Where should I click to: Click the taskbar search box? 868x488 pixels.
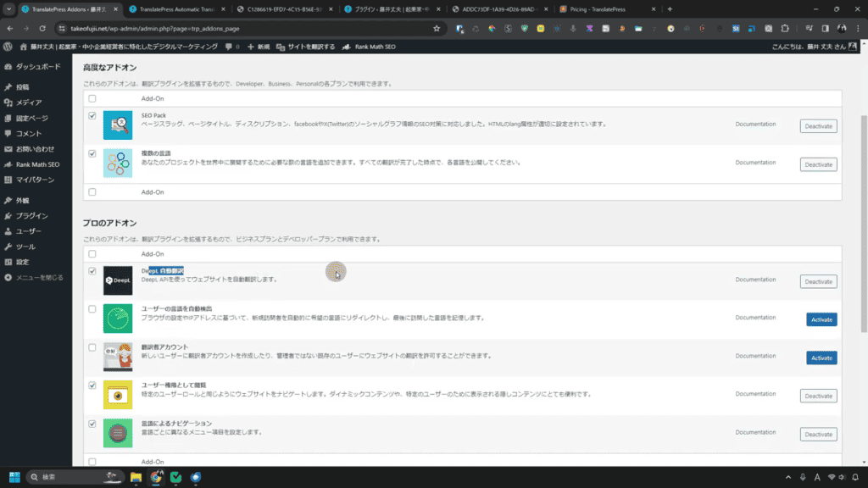[x=75, y=477]
